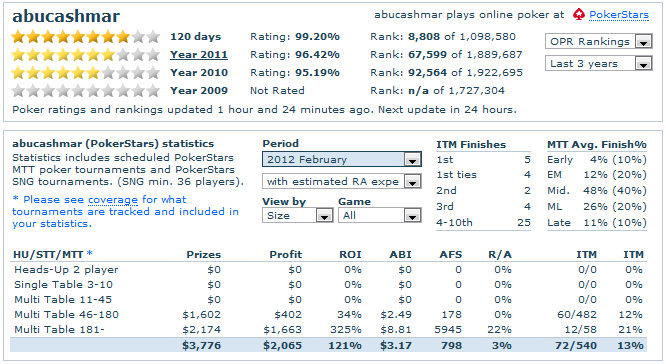The width and height of the screenshot is (666, 364).
Task: Click the highlighted totals row
Action: [328, 345]
